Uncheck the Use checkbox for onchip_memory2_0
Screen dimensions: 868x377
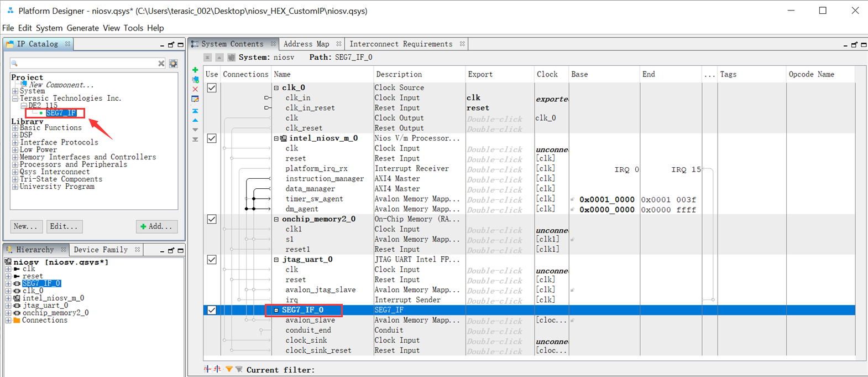coord(212,219)
